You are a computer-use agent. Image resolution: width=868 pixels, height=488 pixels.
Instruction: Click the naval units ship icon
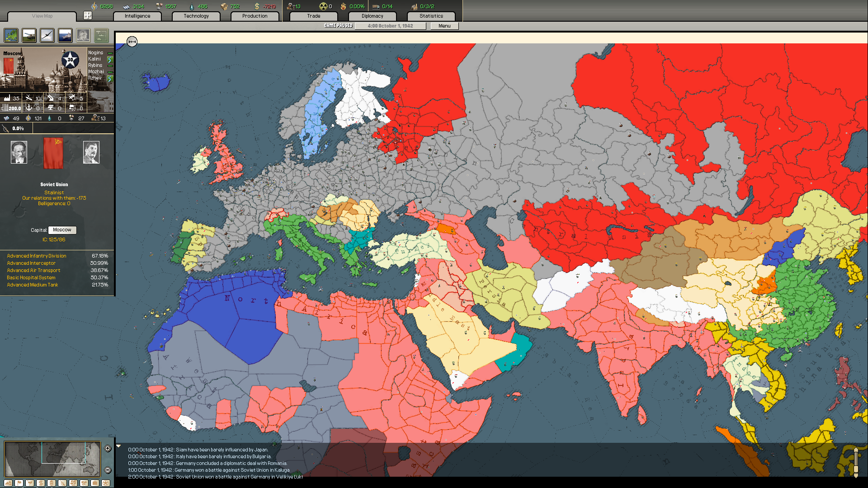point(65,35)
